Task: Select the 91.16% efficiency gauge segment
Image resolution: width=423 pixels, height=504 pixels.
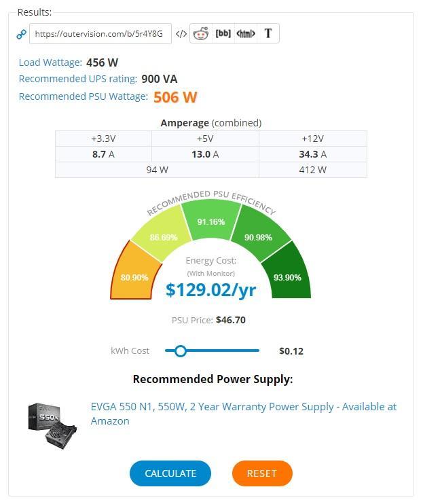Action: coord(211,220)
